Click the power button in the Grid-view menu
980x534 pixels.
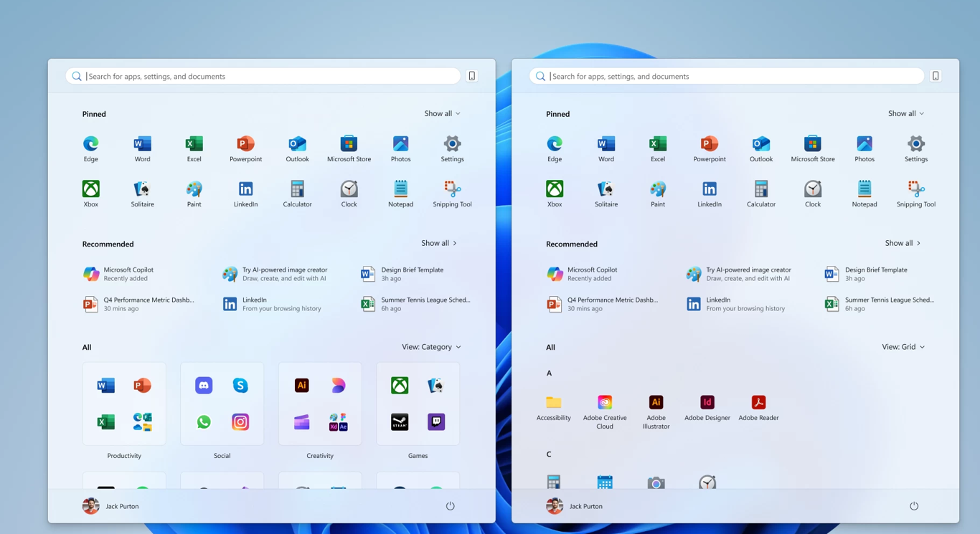click(x=914, y=506)
